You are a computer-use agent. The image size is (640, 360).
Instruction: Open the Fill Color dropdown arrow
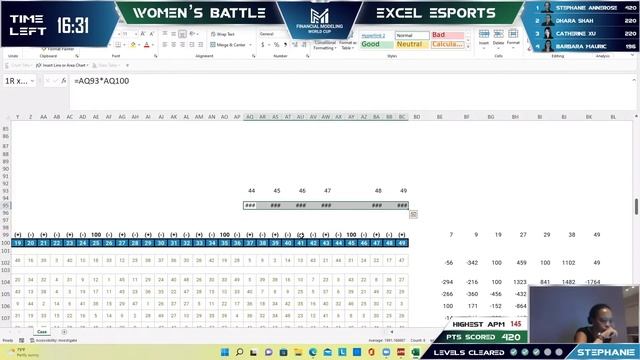pos(139,45)
